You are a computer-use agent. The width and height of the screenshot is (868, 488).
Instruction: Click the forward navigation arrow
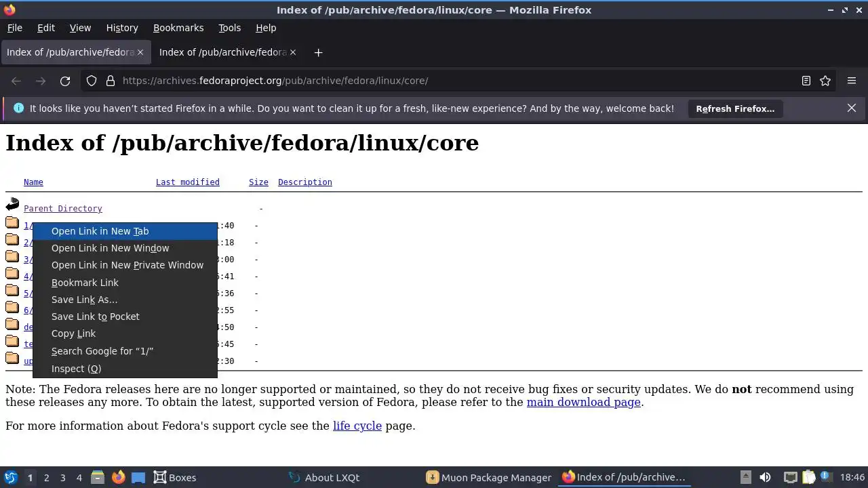41,81
